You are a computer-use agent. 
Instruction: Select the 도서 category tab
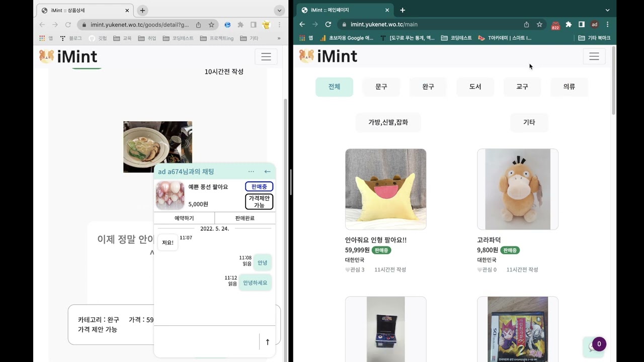475,86
